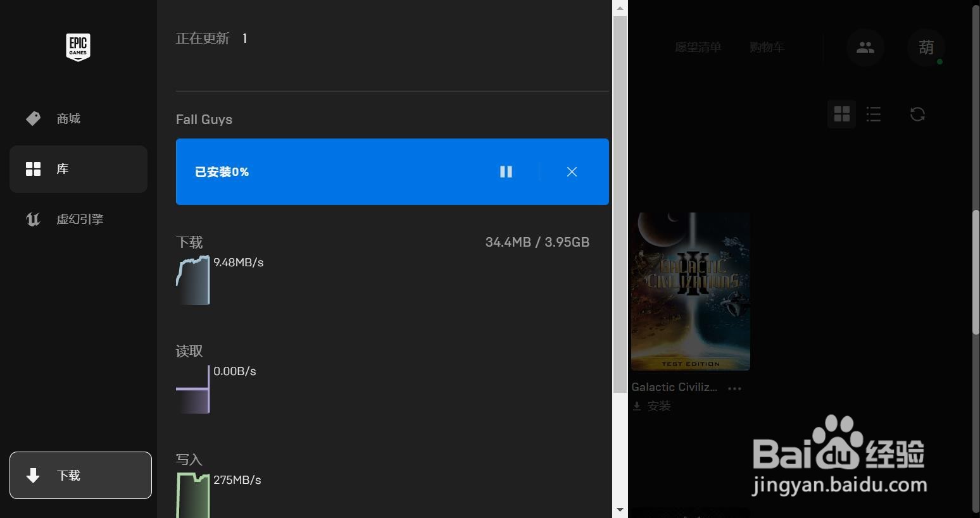
Task: Click the 0.00B/s read speed value
Action: 235,371
